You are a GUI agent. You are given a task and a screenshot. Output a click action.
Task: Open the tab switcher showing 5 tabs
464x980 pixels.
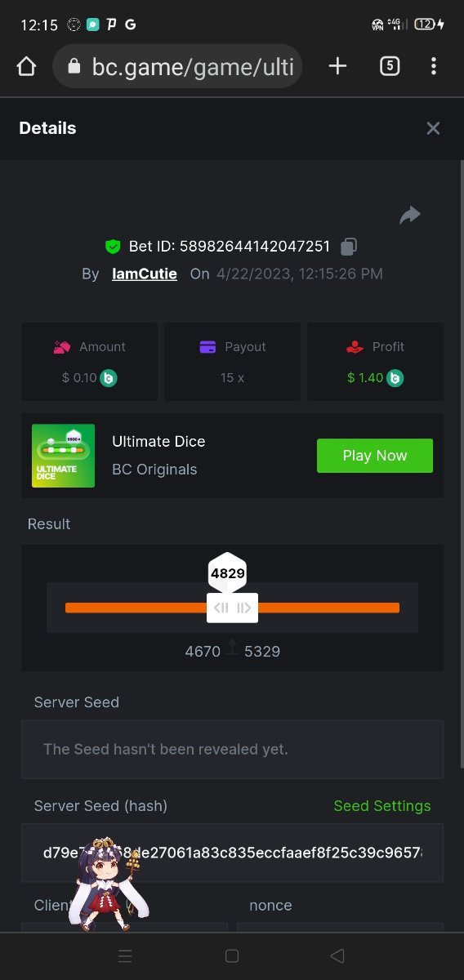[x=390, y=66]
